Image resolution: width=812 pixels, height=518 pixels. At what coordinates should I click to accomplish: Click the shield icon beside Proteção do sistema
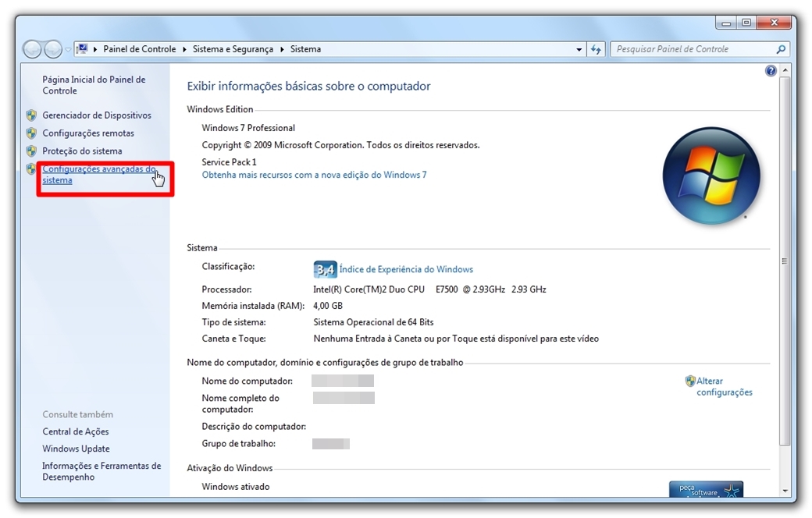31,151
